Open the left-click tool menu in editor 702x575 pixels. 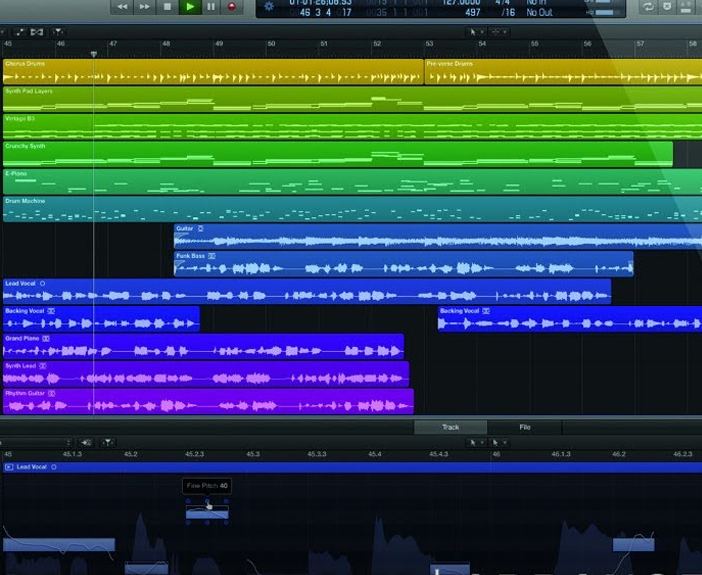(476, 442)
